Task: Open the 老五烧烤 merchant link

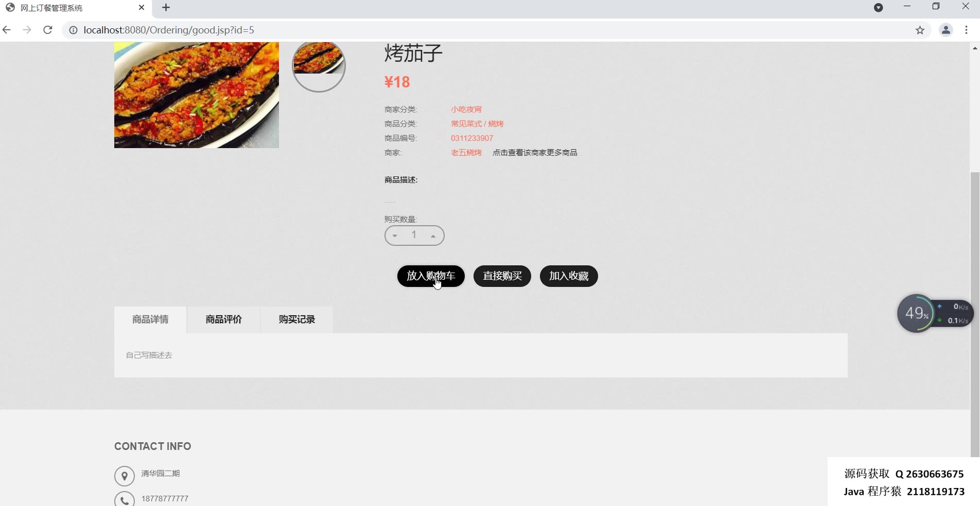Action: [466, 153]
